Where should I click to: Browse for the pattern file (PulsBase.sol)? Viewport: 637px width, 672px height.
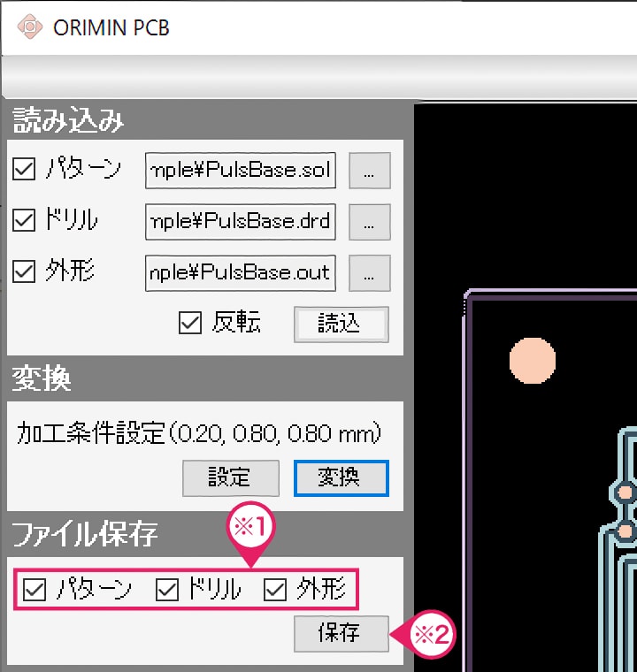coord(369,171)
